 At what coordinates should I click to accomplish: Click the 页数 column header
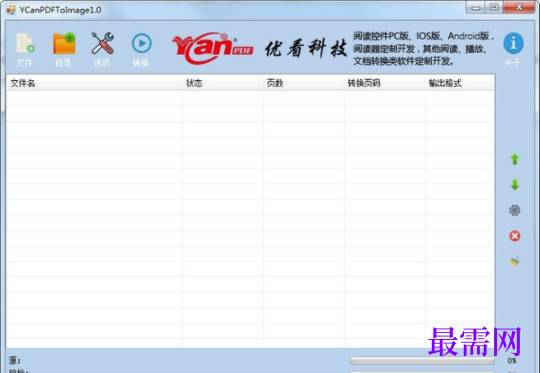coord(304,83)
